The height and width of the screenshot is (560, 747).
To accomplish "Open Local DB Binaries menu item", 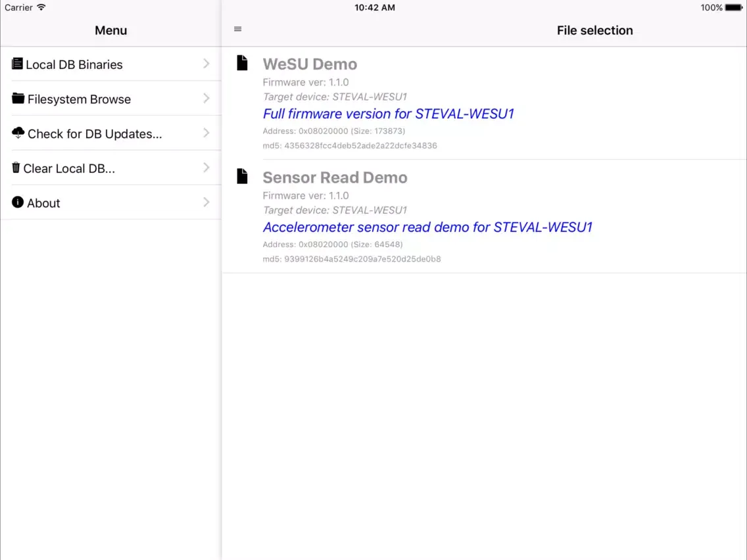I will (x=110, y=64).
